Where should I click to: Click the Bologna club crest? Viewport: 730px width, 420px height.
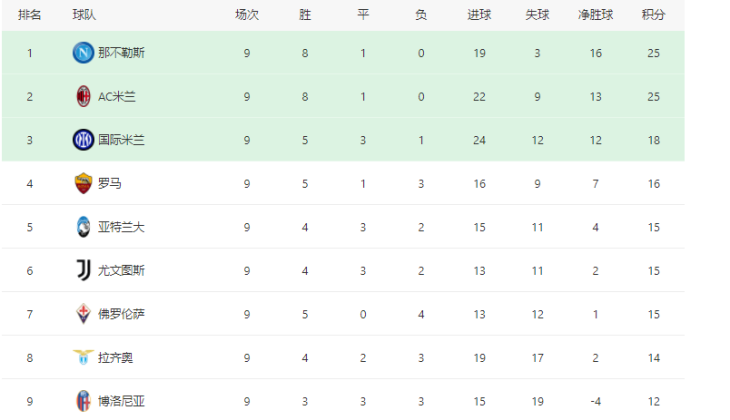click(x=83, y=401)
